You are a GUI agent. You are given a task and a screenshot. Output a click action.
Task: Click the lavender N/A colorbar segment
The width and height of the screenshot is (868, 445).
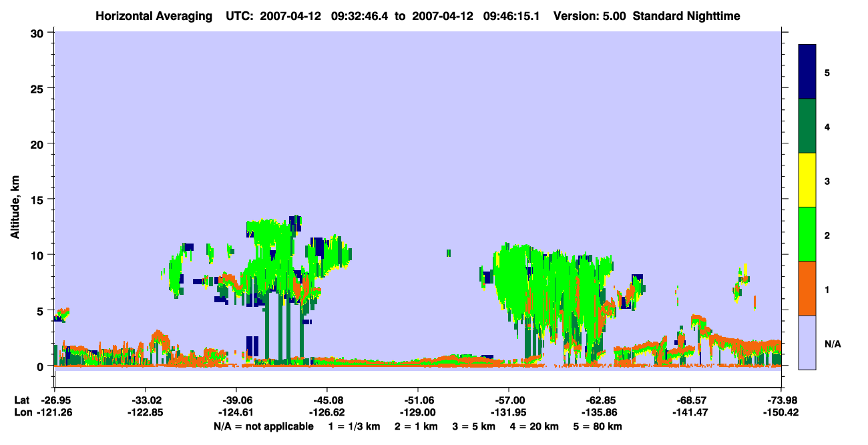pyautogui.click(x=807, y=342)
